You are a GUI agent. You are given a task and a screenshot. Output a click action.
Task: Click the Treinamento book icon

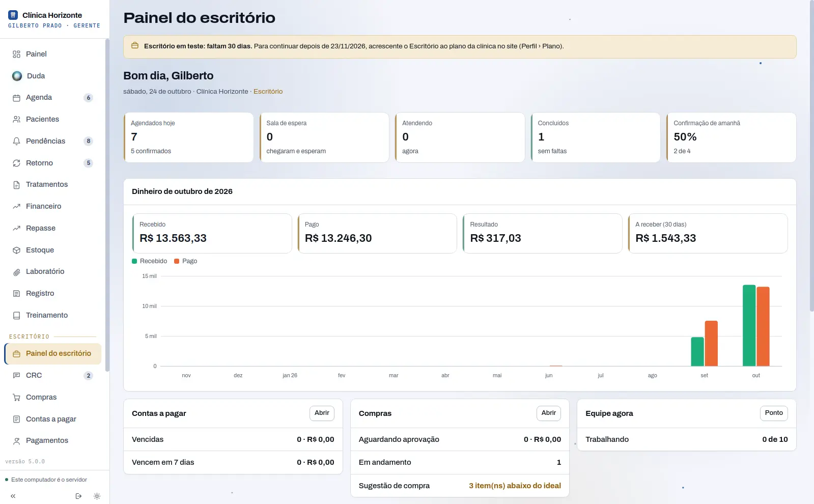(16, 315)
